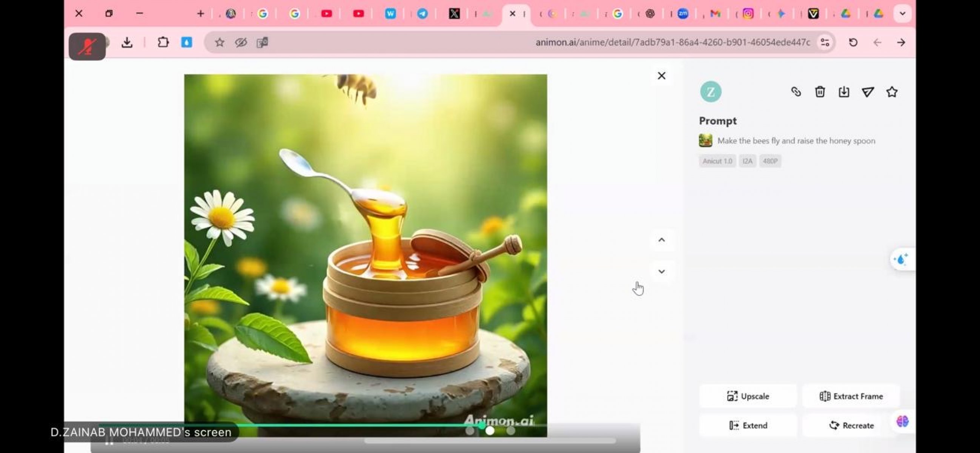
Task: Go to the previous item with up chevron
Action: [662, 240]
